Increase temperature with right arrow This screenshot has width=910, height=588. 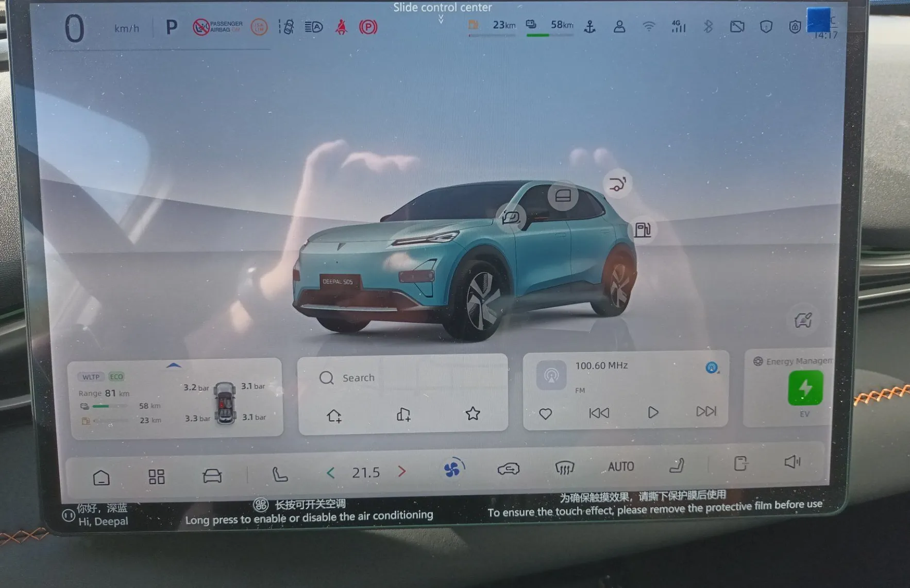click(x=402, y=471)
